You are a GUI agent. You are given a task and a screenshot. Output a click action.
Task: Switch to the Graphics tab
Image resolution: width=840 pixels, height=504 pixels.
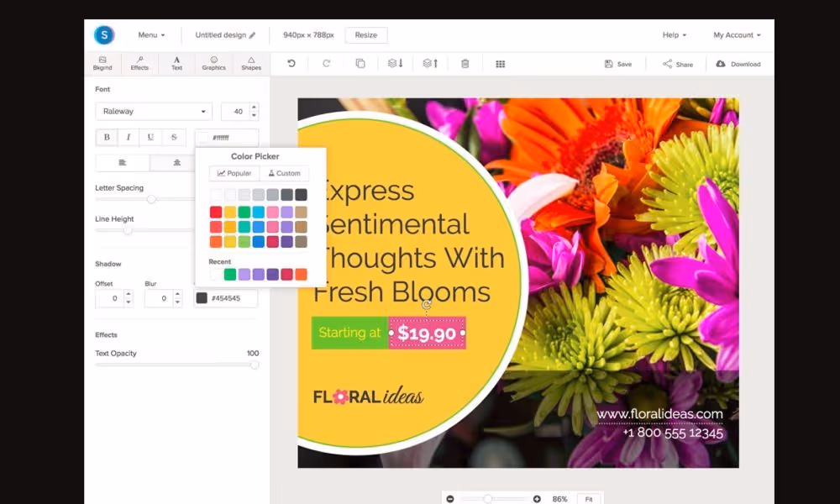click(214, 64)
